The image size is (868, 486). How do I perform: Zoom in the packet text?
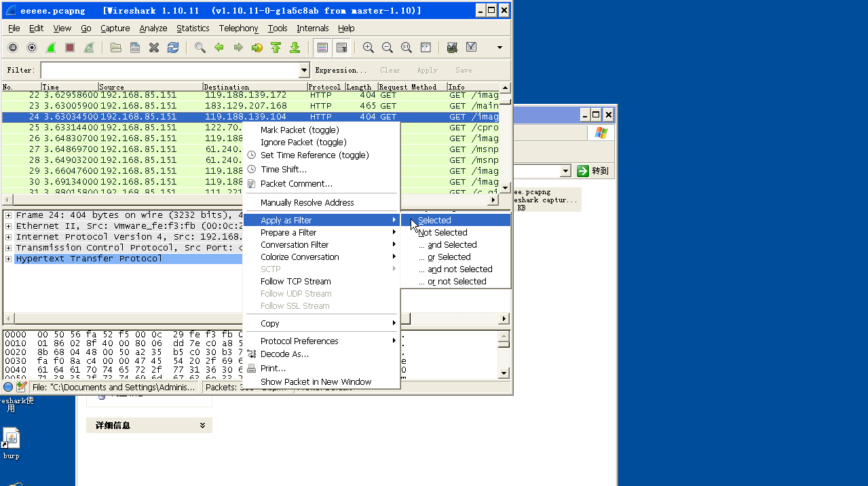point(369,48)
